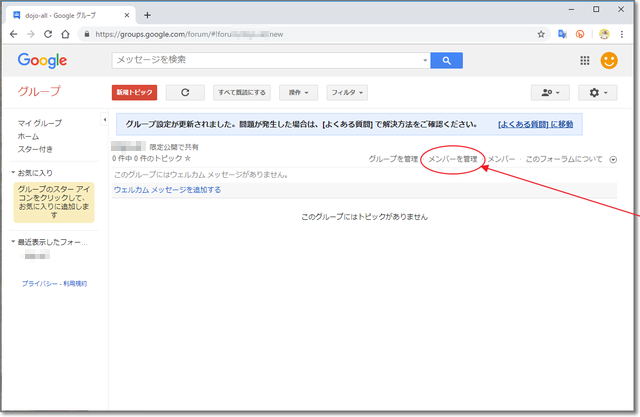Screen dimensions: 640x417
Task: Go to スター付き in the sidebar
Action: click(35, 149)
